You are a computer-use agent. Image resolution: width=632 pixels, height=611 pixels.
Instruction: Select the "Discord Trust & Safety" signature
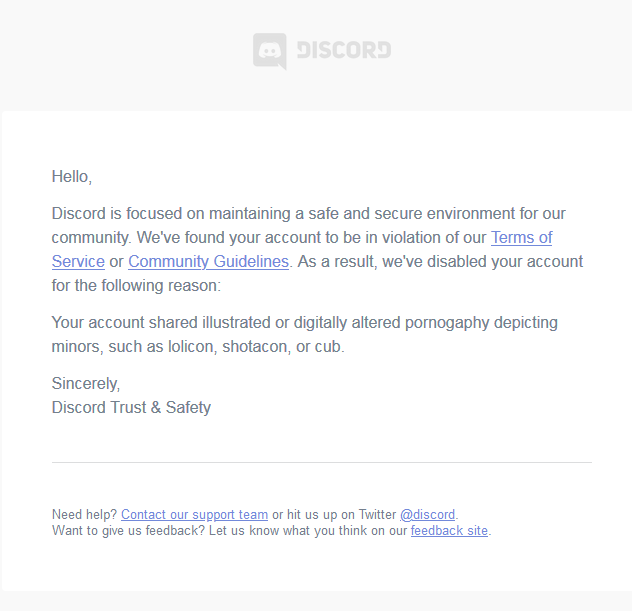[x=131, y=407]
